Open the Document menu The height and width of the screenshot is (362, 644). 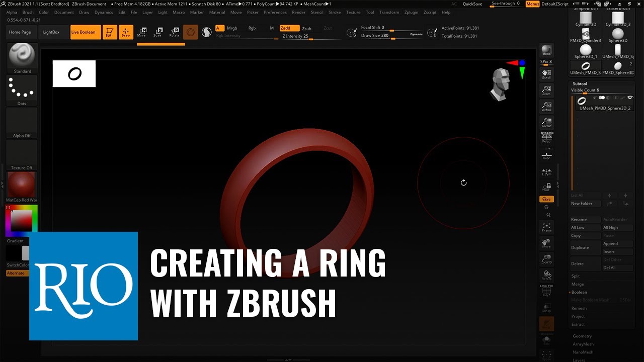point(64,12)
